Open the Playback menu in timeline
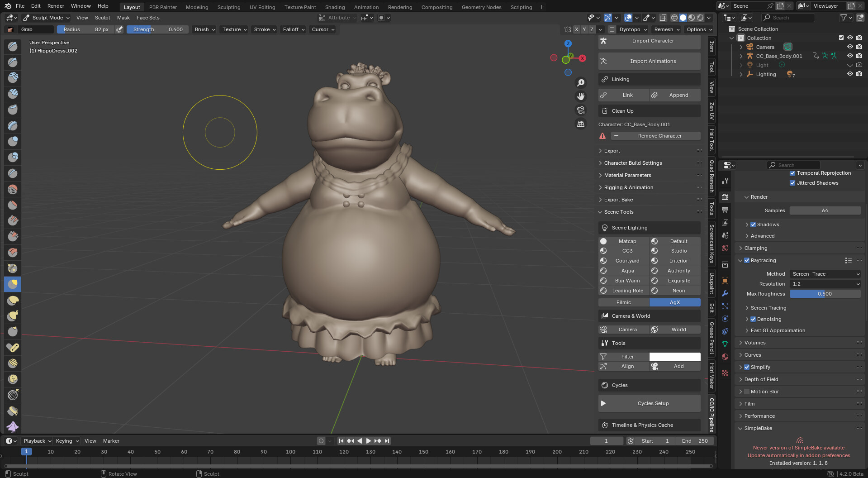The width and height of the screenshot is (868, 478). click(37, 441)
